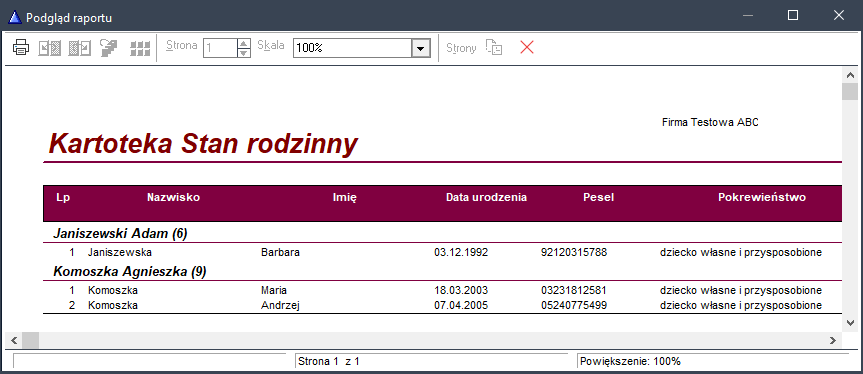Click group header Komoszka Agnieszka (9)
This screenshot has height=374, width=863.
[129, 271]
